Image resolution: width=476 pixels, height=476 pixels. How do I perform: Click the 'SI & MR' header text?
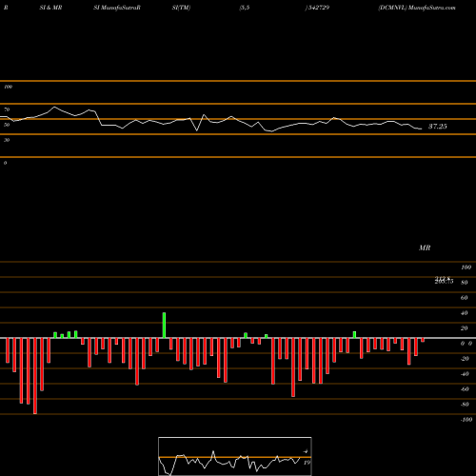[50, 8]
